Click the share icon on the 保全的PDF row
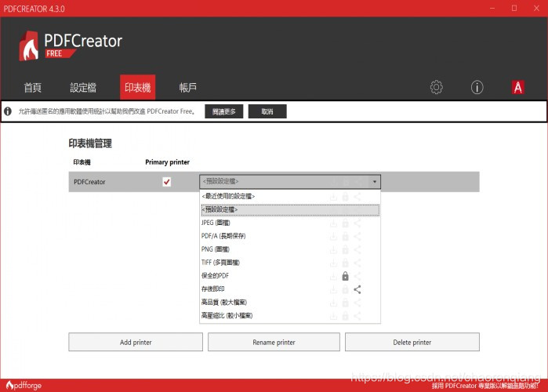 click(x=357, y=276)
